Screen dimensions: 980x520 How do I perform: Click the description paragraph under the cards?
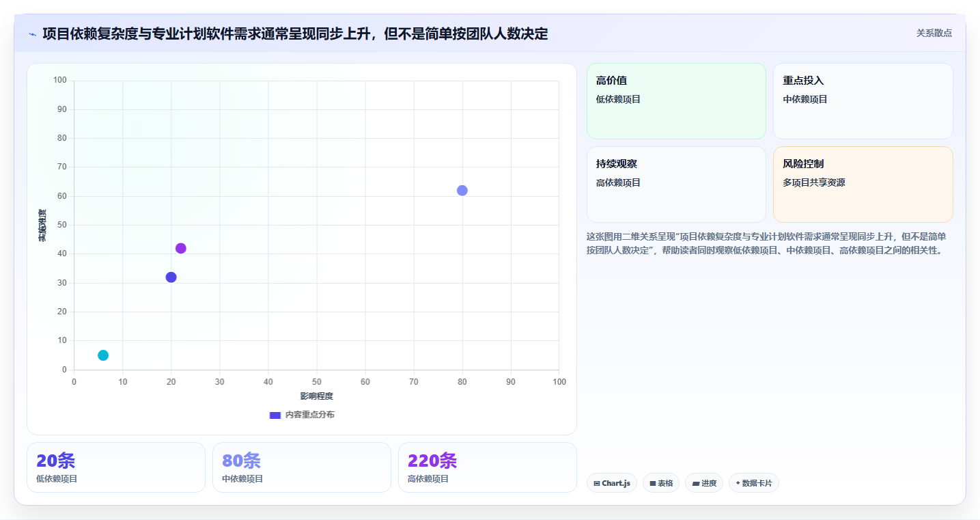[766, 243]
